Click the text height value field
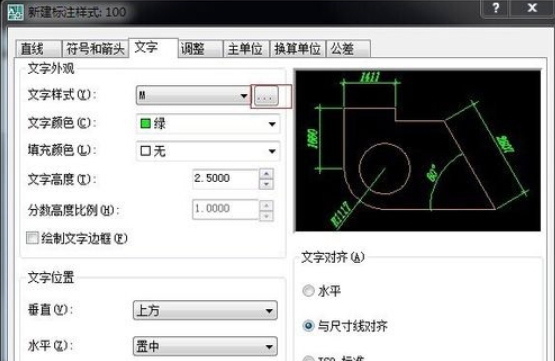The width and height of the screenshot is (555, 361). (x=225, y=179)
